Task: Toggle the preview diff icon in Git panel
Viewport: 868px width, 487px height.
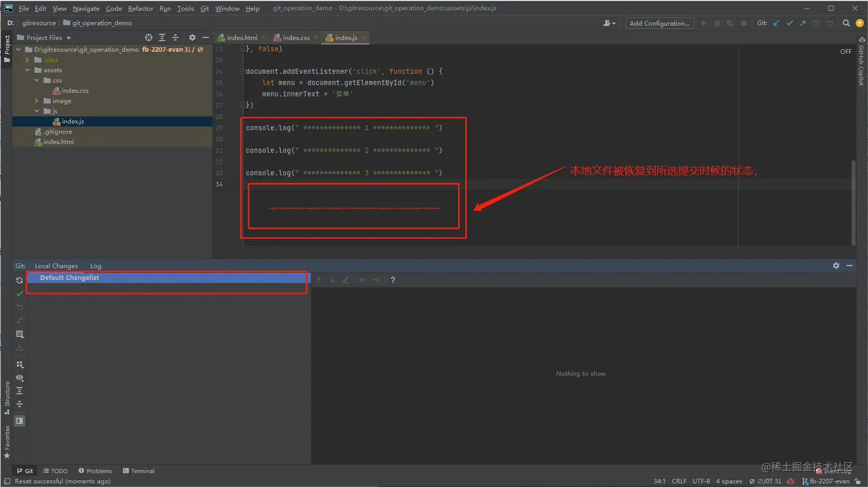Action: (20, 420)
